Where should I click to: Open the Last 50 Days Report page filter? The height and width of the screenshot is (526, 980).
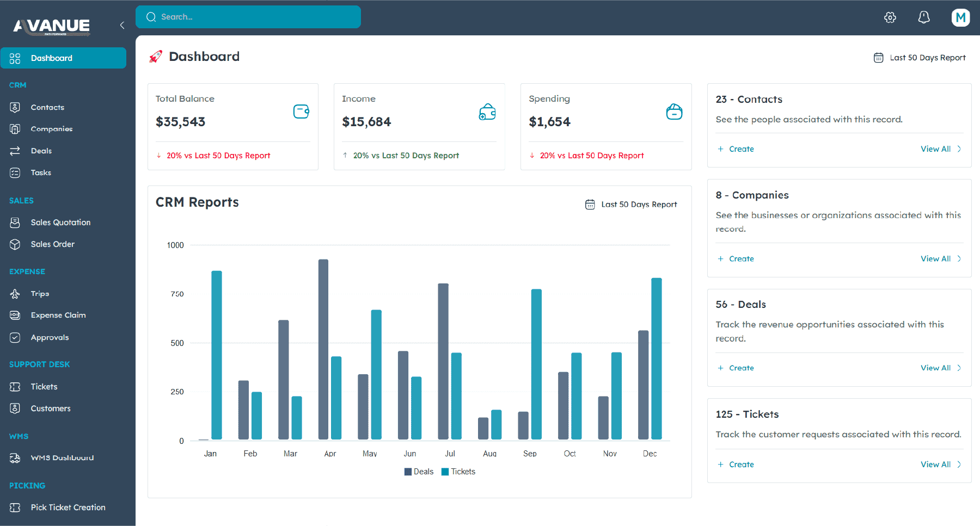(920, 58)
